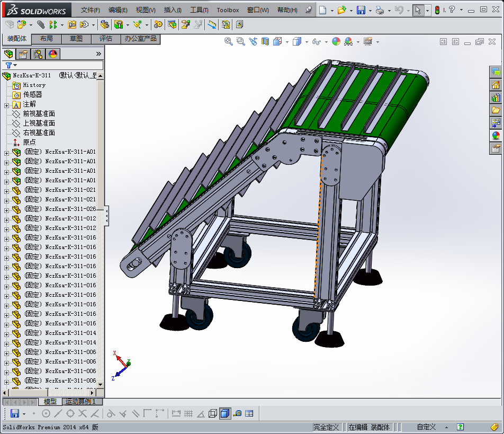
Task: Toggle Shaded With Edges display button
Action: coord(225,413)
